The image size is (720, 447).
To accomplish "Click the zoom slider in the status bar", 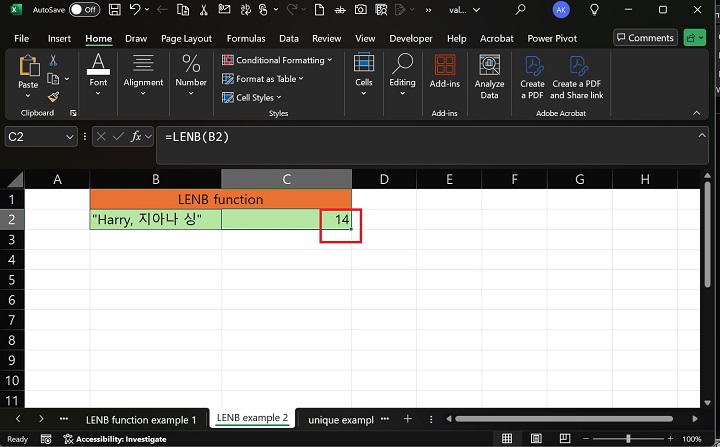I will 628,439.
